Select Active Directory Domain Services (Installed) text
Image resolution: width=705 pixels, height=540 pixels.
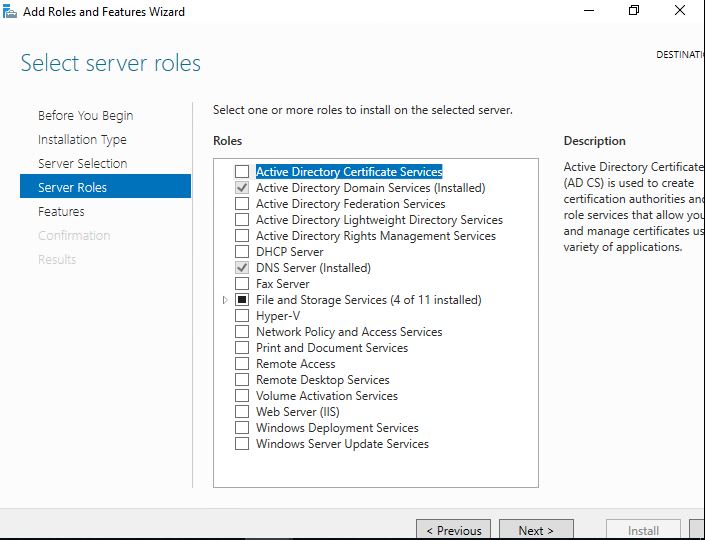[x=370, y=187]
